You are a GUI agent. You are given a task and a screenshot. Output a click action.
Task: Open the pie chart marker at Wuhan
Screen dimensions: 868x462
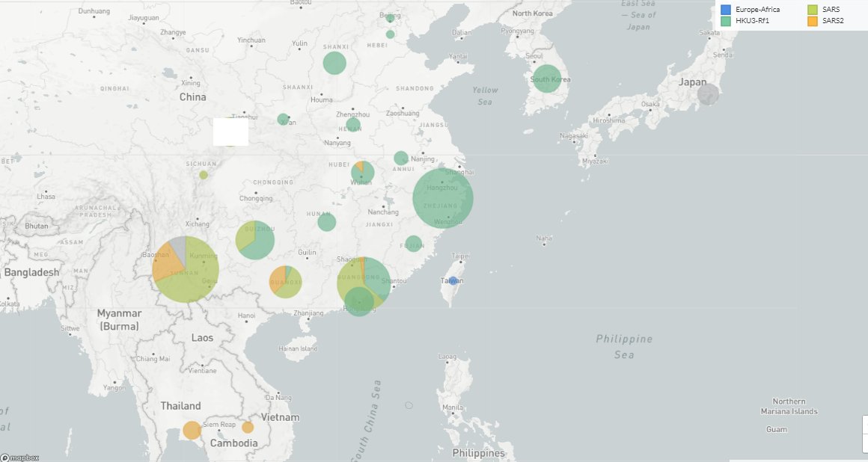point(363,173)
